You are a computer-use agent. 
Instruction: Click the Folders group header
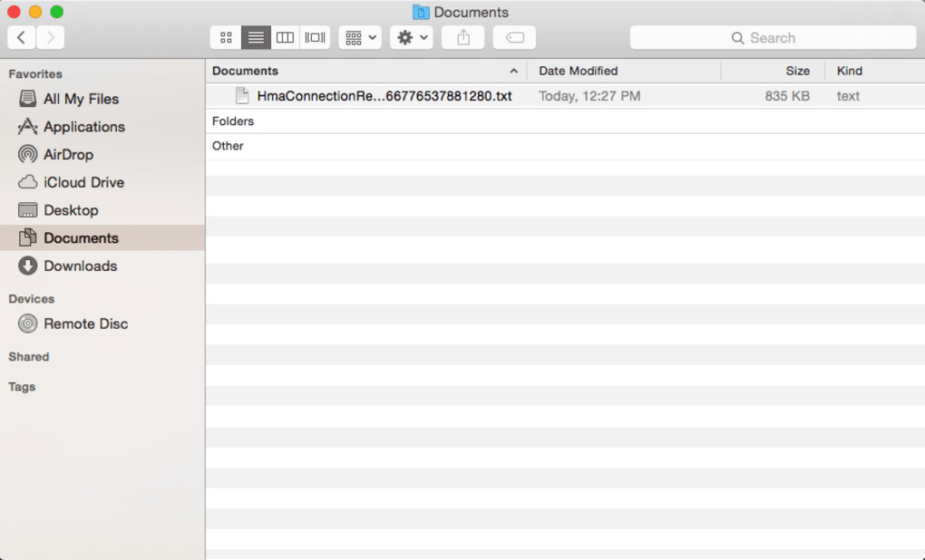(233, 121)
